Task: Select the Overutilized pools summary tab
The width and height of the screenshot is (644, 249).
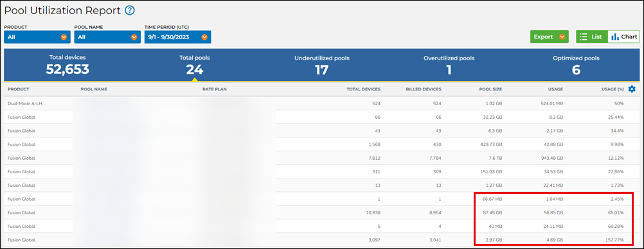Action: (449, 65)
